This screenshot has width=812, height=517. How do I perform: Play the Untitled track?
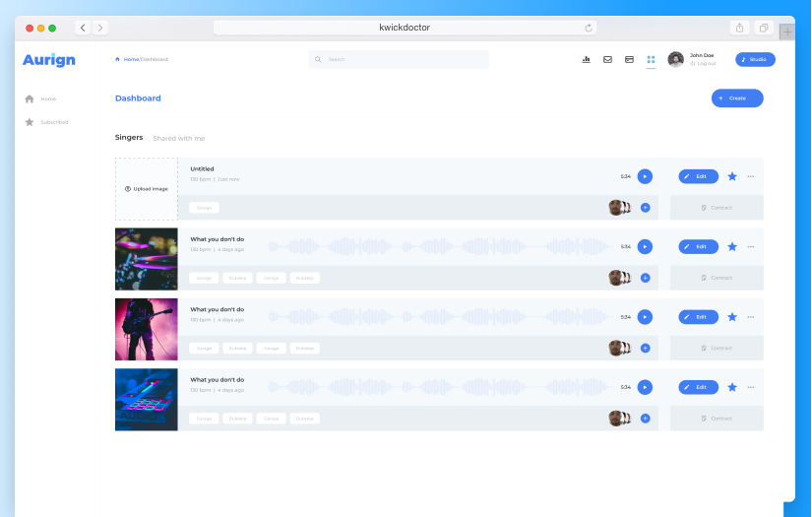[x=645, y=176]
